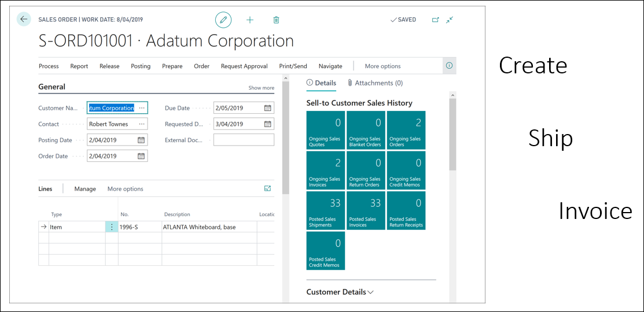Create new order with plus icon
The image size is (644, 312).
point(250,20)
